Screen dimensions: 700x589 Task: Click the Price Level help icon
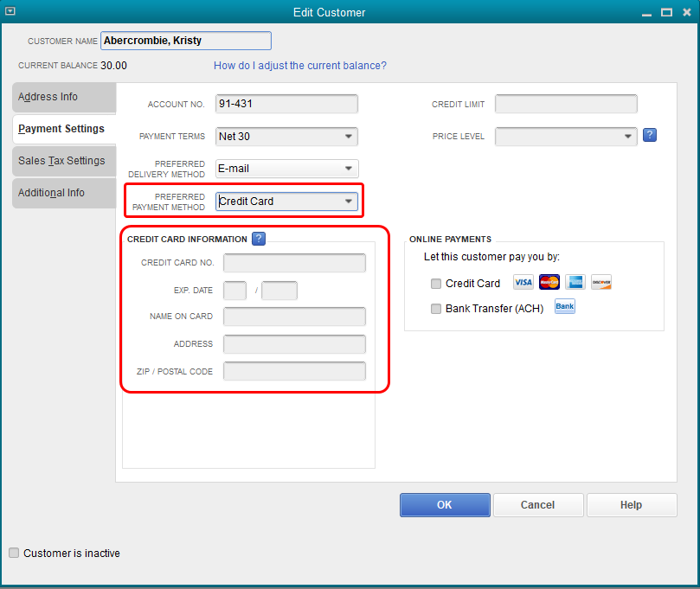650,135
